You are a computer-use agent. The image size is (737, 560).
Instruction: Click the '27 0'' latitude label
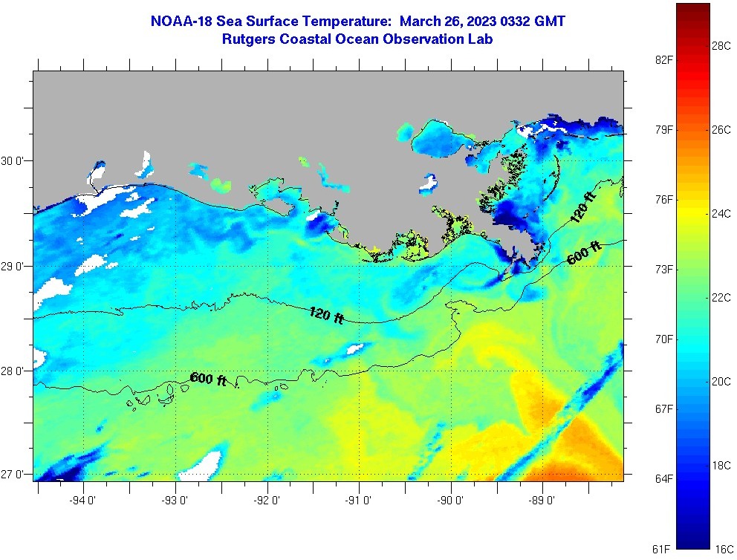(11, 474)
